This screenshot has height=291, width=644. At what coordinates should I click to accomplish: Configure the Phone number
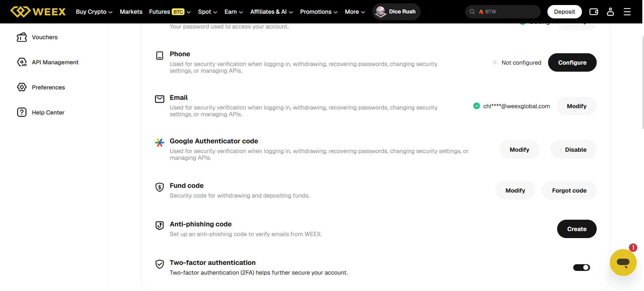pos(572,63)
